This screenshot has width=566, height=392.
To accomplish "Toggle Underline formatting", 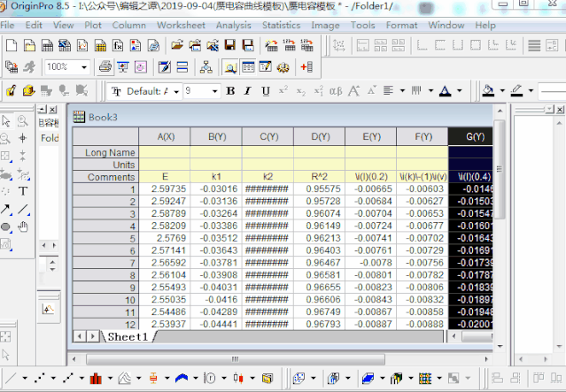I will tap(265, 91).
